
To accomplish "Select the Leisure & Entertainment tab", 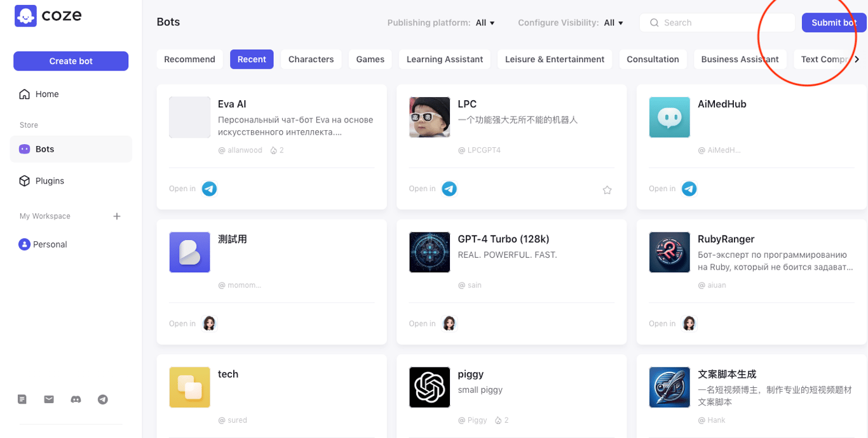I will click(555, 59).
